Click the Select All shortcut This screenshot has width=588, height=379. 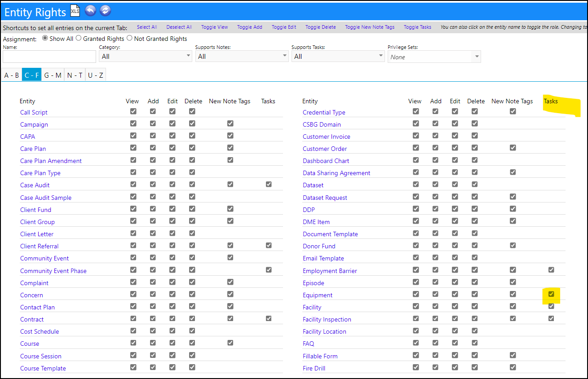(147, 27)
